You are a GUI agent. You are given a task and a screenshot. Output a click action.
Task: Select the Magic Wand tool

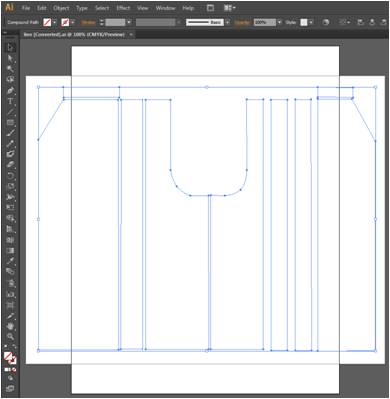(x=10, y=69)
